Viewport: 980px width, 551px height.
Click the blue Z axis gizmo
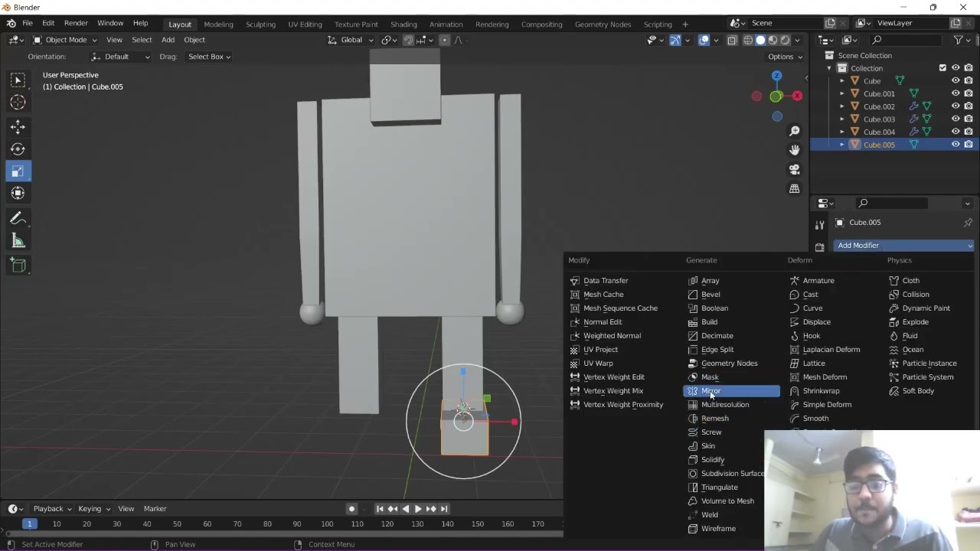click(x=777, y=76)
